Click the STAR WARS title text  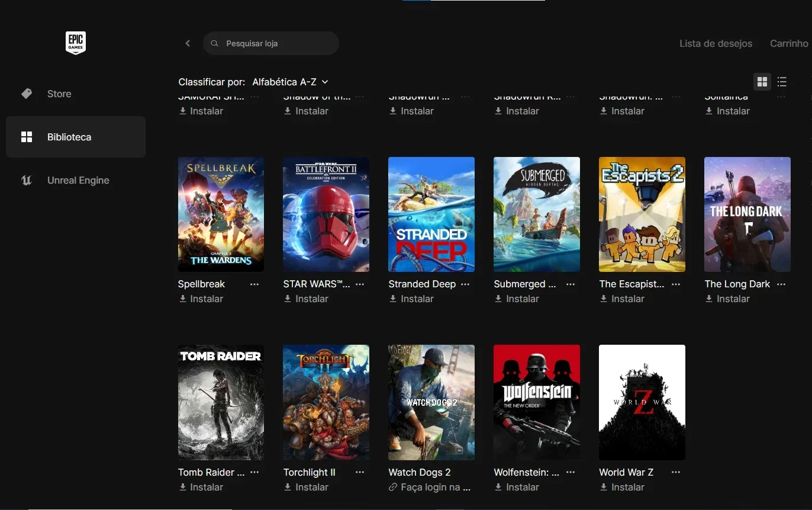pos(317,284)
